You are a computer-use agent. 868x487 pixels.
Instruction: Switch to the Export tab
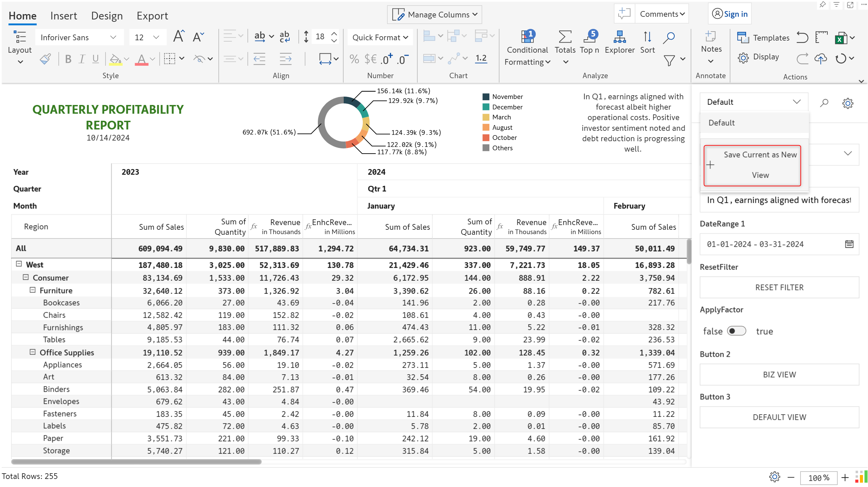(152, 16)
